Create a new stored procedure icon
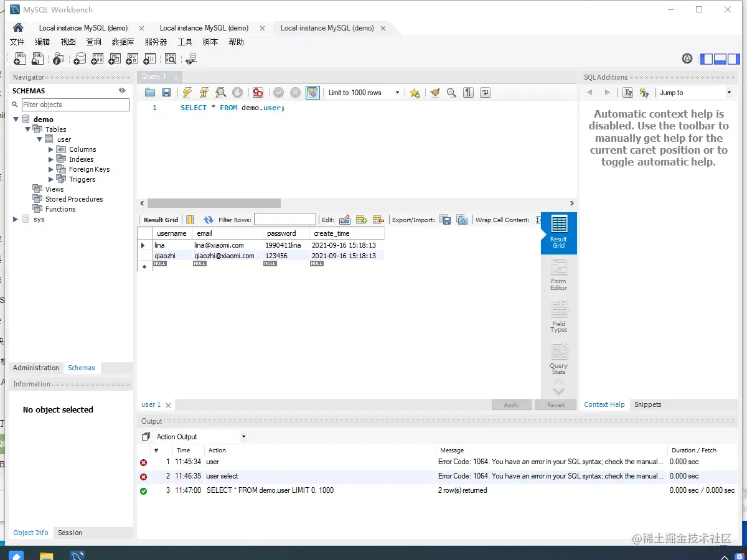This screenshot has height=560, width=747. click(x=132, y=58)
